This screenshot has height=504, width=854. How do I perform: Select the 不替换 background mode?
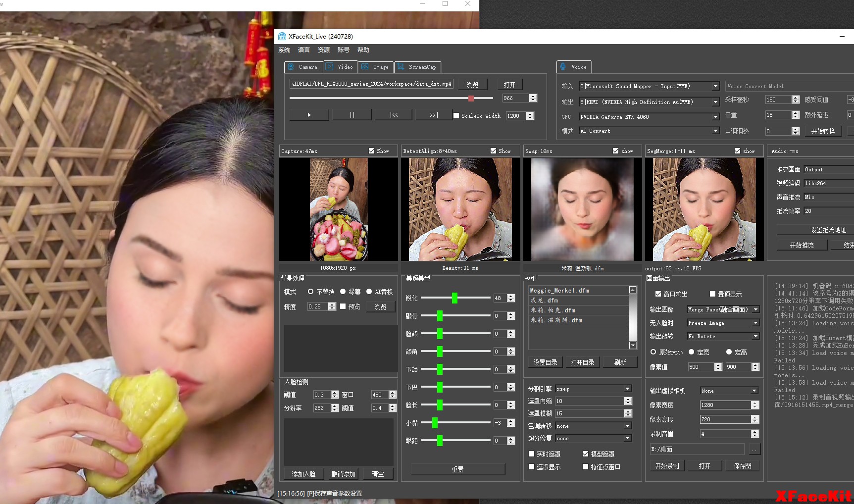pos(311,292)
